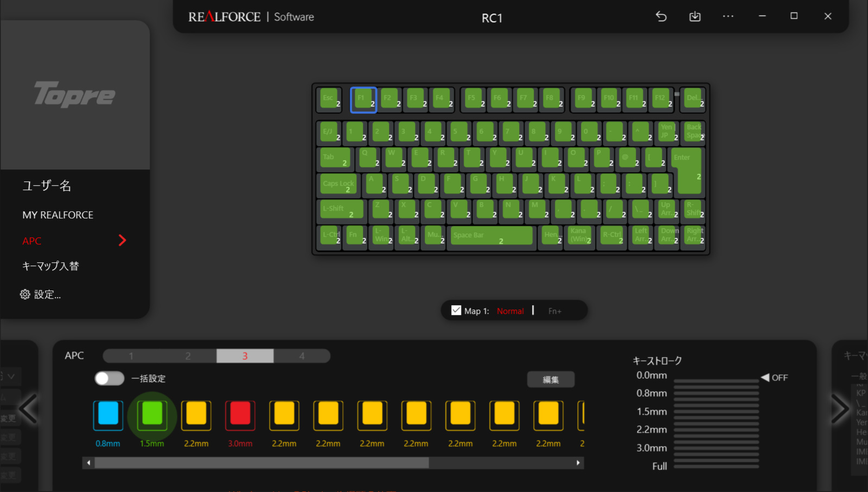Expand the right キーマップ panel chevron
This screenshot has height=492, width=868.
click(839, 409)
